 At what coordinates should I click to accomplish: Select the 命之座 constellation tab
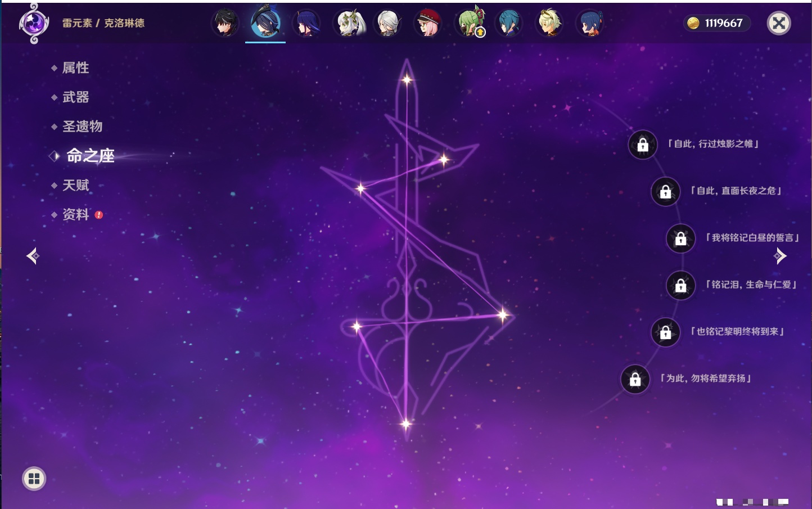(x=90, y=156)
